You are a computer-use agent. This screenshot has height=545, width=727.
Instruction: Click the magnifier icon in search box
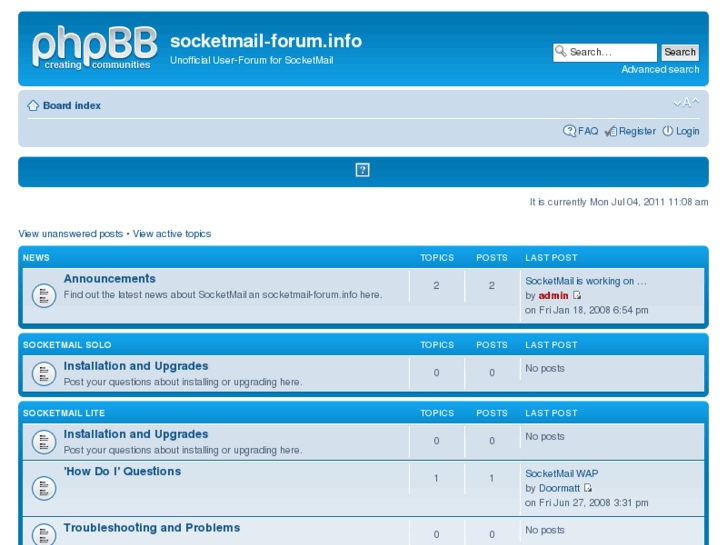(561, 51)
